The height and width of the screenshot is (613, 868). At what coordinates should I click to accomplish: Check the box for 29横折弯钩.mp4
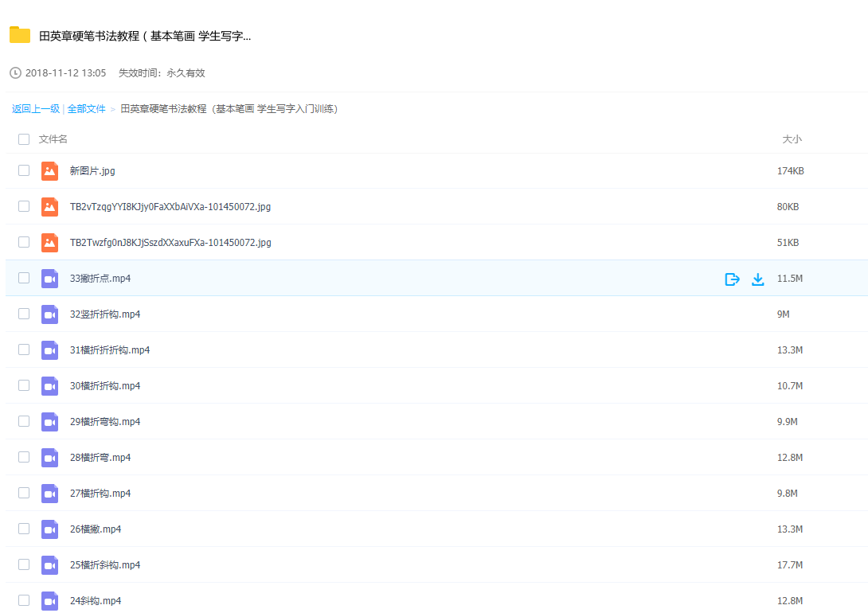pyautogui.click(x=24, y=421)
